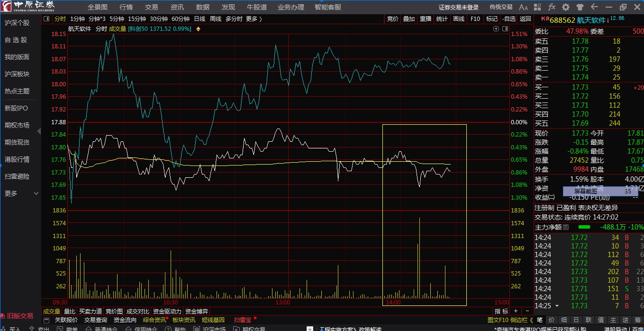Open the trade list dropdown arrow at 14:25
644x331 pixels.
pyautogui.click(x=557, y=306)
